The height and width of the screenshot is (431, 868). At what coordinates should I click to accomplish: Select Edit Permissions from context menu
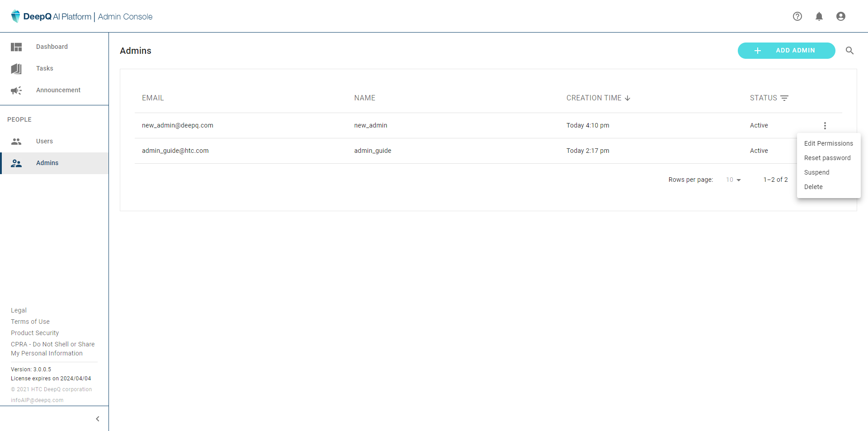click(x=828, y=143)
